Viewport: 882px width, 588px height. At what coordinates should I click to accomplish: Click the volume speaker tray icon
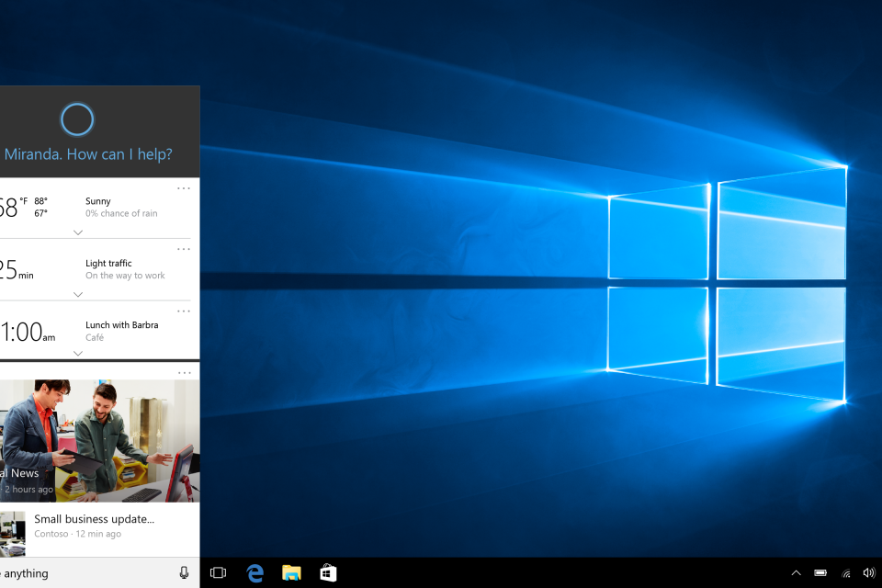click(x=868, y=573)
